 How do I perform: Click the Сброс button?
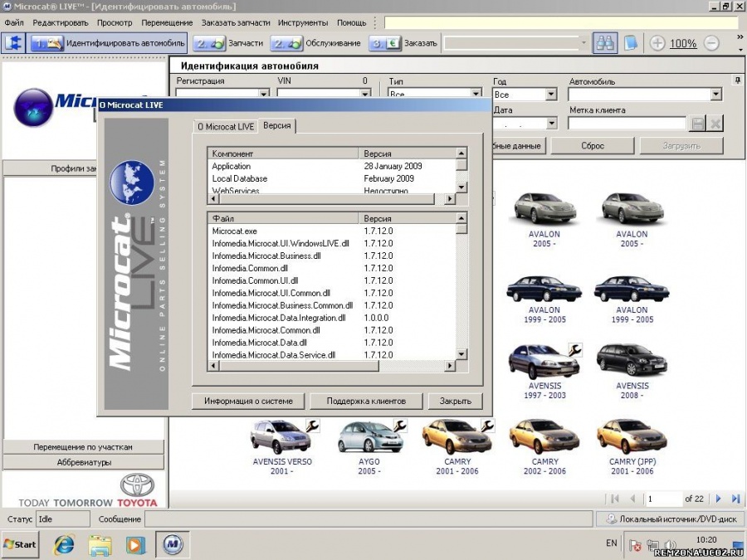592,146
